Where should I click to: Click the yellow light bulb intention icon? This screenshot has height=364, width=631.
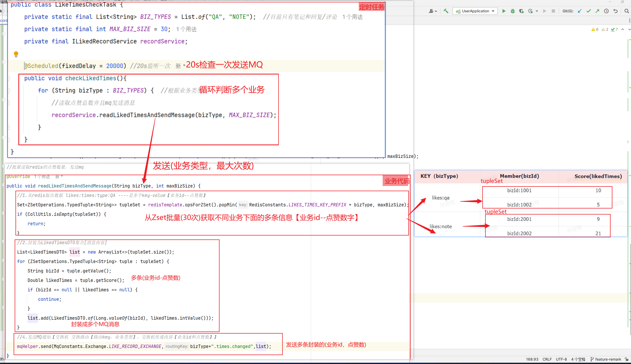point(16,54)
